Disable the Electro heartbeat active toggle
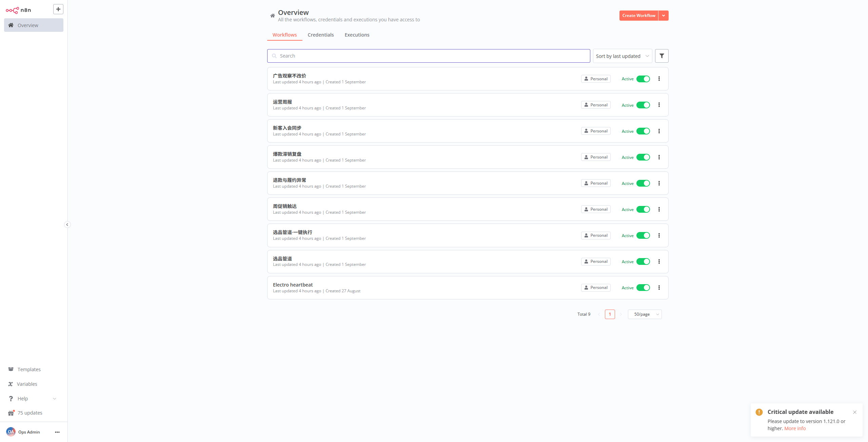This screenshot has width=868, height=442. click(x=643, y=288)
